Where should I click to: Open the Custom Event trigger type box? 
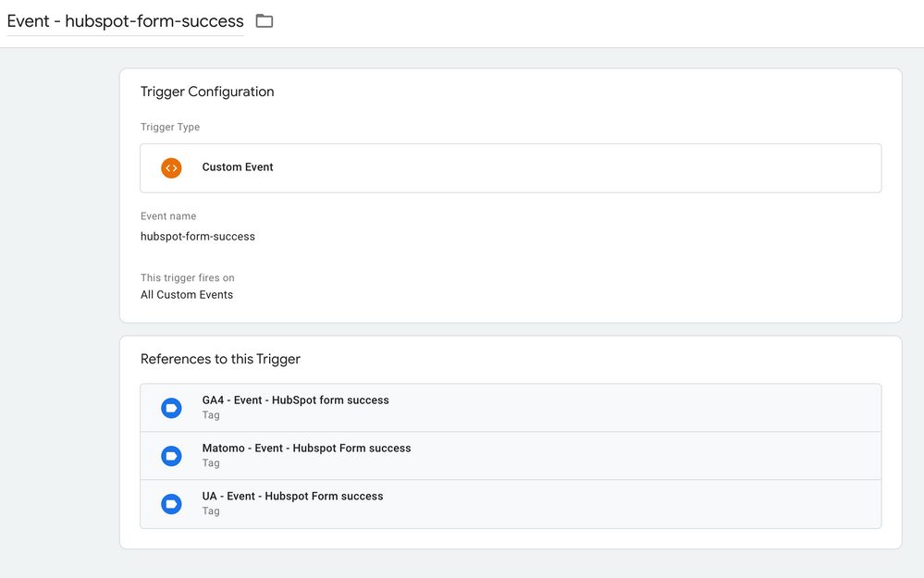[511, 168]
